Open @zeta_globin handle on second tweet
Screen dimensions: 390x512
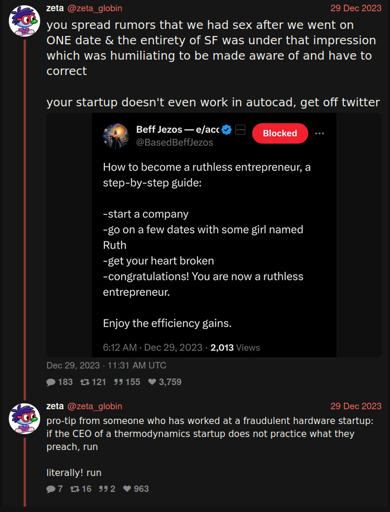click(95, 406)
